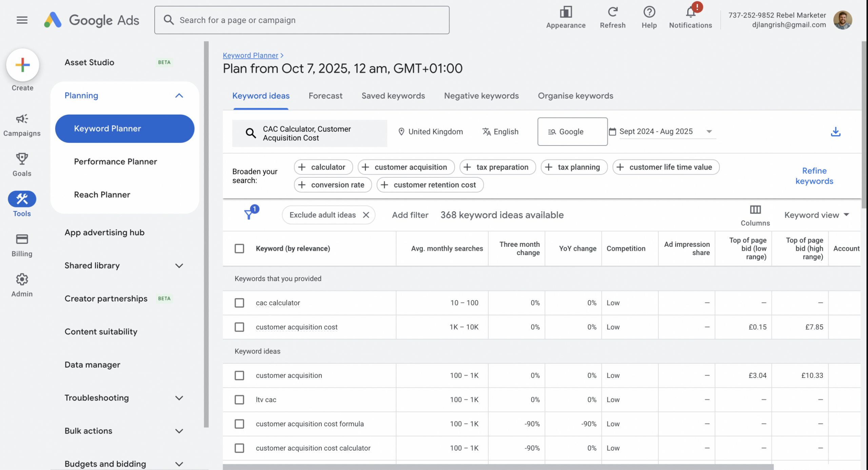868x470 pixels.
Task: Toggle select-all checkbox in table header
Action: point(239,248)
